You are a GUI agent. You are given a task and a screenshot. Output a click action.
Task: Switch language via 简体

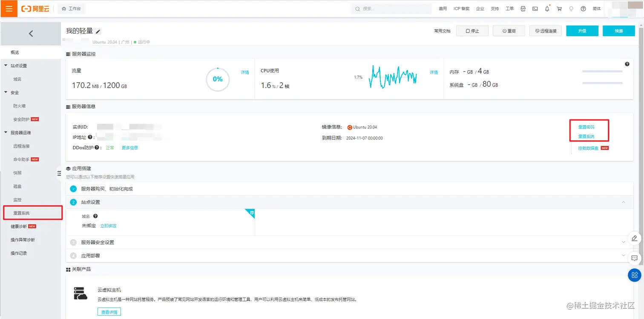click(x=597, y=9)
